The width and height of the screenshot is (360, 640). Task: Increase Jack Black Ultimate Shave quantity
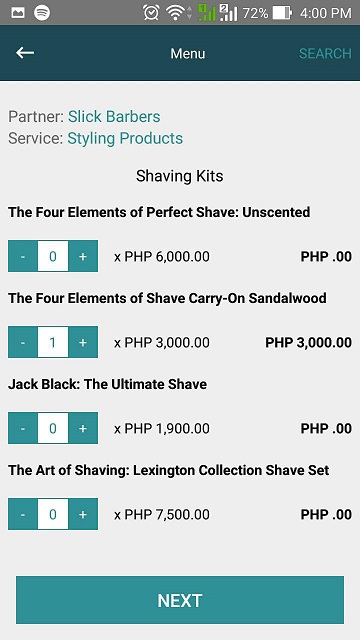[x=83, y=428]
